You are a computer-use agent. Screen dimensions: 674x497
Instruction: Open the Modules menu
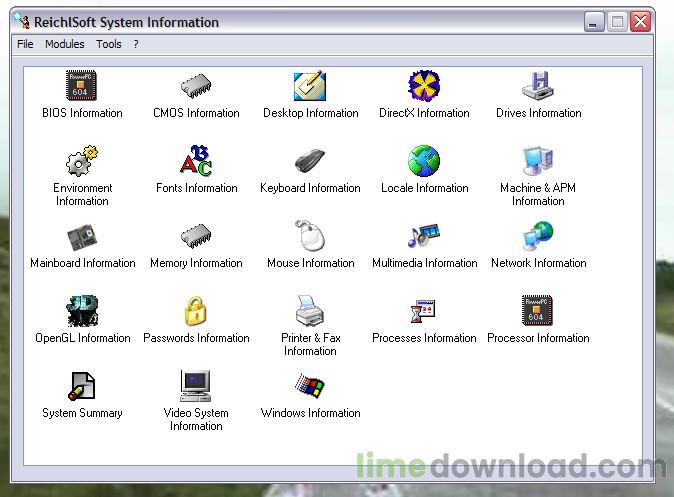pyautogui.click(x=64, y=44)
